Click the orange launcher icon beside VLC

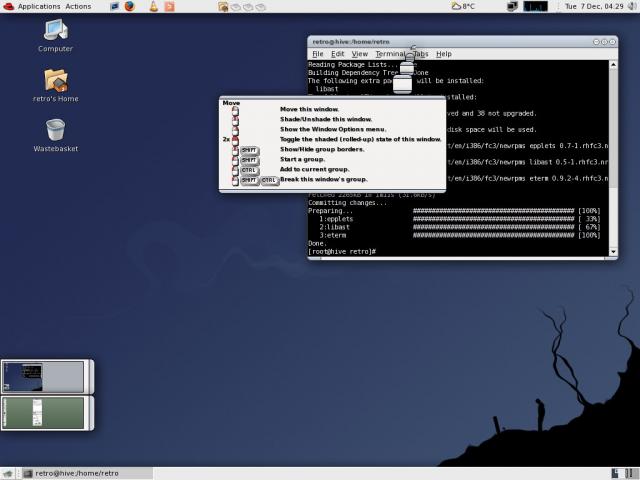click(169, 6)
